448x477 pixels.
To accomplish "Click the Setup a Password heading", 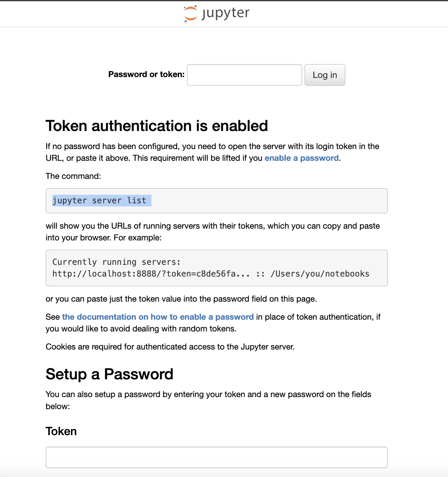I will point(109,374).
